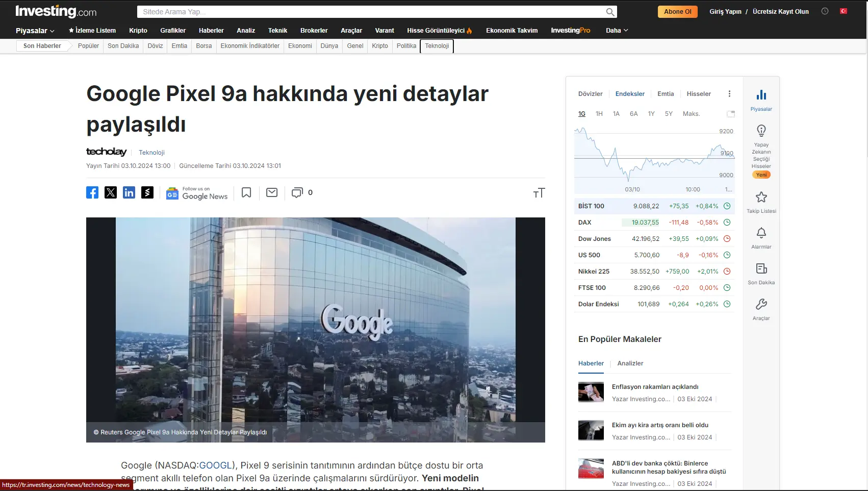Share article on X
Image resolution: width=868 pixels, height=491 pixels.
(111, 192)
